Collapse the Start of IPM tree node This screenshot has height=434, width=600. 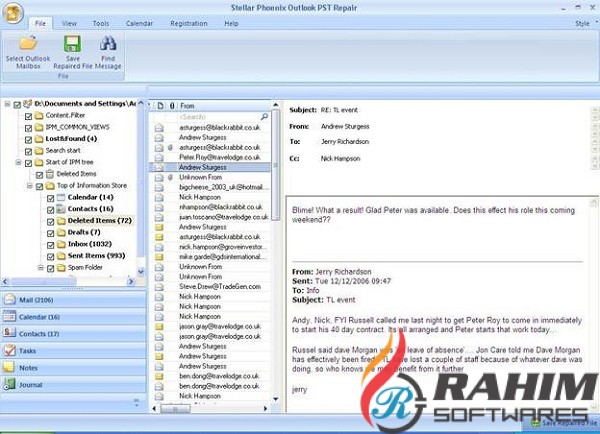(x=18, y=163)
